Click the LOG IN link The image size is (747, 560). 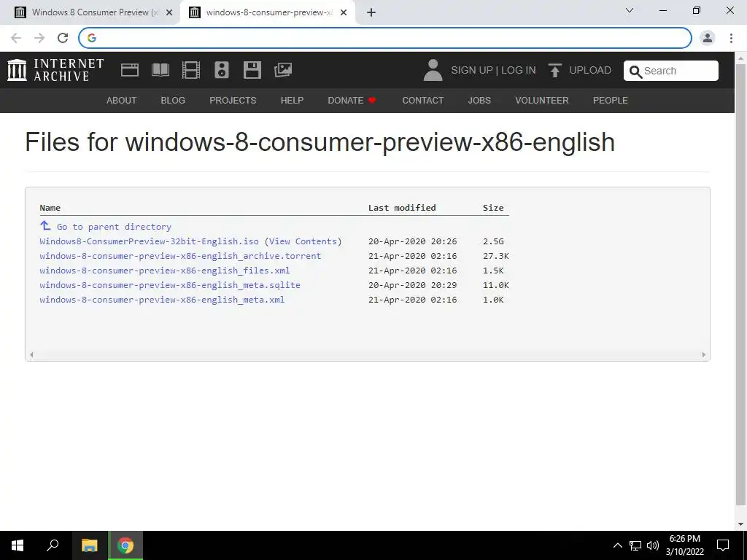click(x=519, y=71)
